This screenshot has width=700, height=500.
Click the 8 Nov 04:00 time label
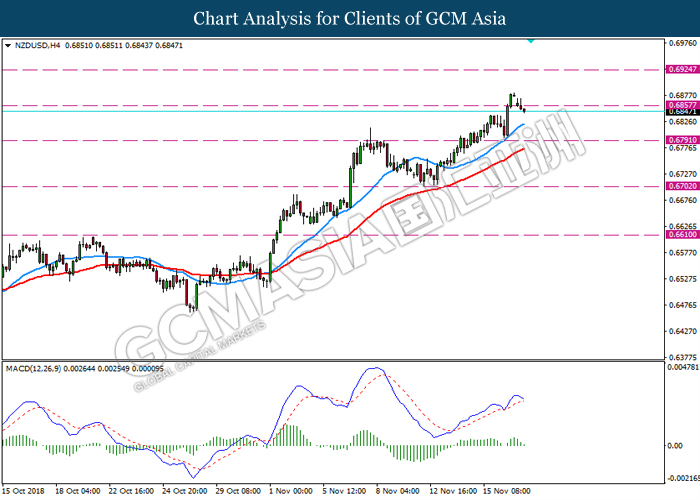(398, 491)
